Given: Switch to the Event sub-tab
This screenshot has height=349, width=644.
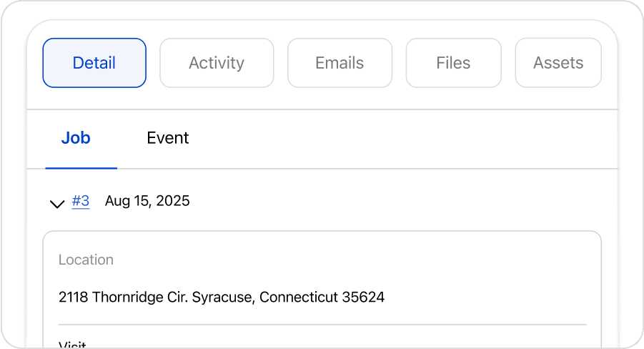Looking at the screenshot, I should coord(168,138).
